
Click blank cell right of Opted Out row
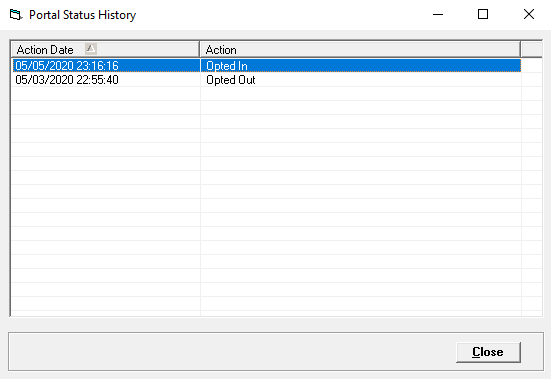tap(532, 80)
